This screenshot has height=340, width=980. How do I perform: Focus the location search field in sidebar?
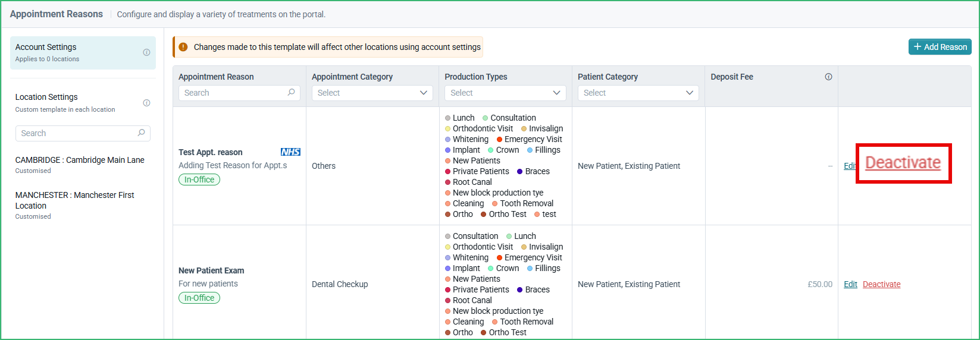coord(83,133)
